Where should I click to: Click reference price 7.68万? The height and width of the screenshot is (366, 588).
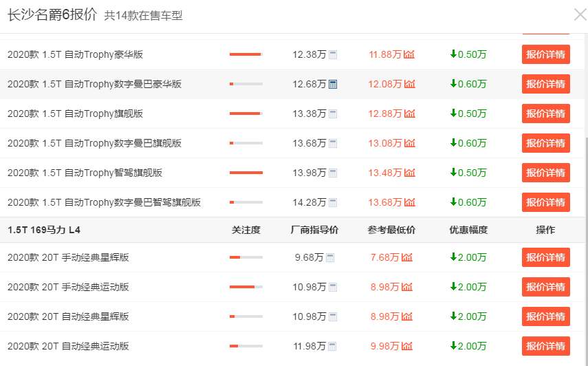coord(384,257)
